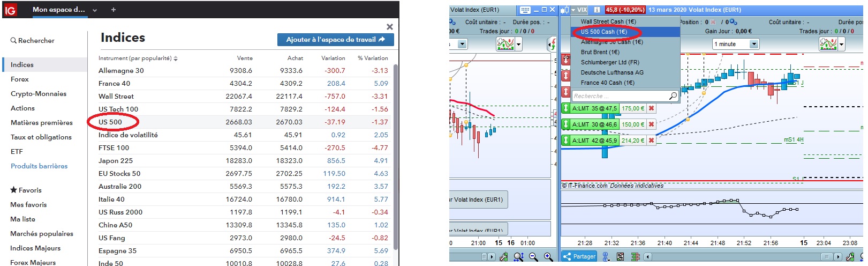Open the Crypto-Monnaies category in sidebar
Image resolution: width=868 pixels, height=266 pixels.
[x=39, y=93]
